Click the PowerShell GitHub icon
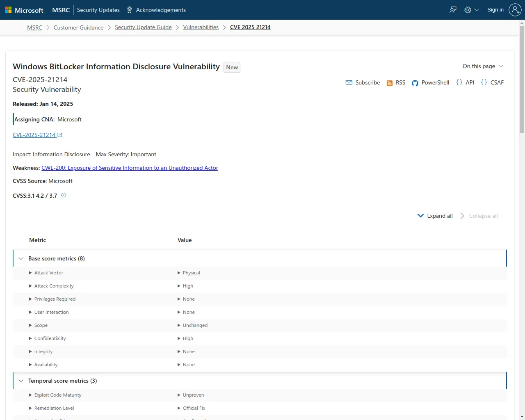This screenshot has height=420, width=525. [415, 83]
